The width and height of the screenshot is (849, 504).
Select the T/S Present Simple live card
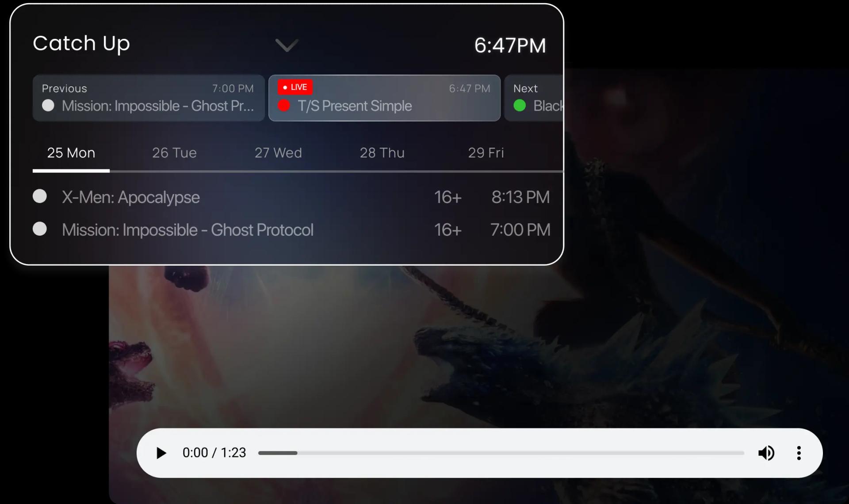click(385, 98)
